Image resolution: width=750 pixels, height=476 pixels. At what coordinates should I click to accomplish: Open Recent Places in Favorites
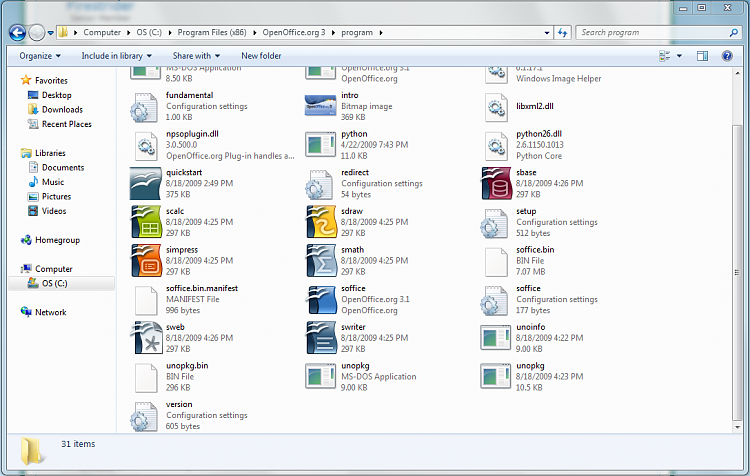(x=66, y=124)
